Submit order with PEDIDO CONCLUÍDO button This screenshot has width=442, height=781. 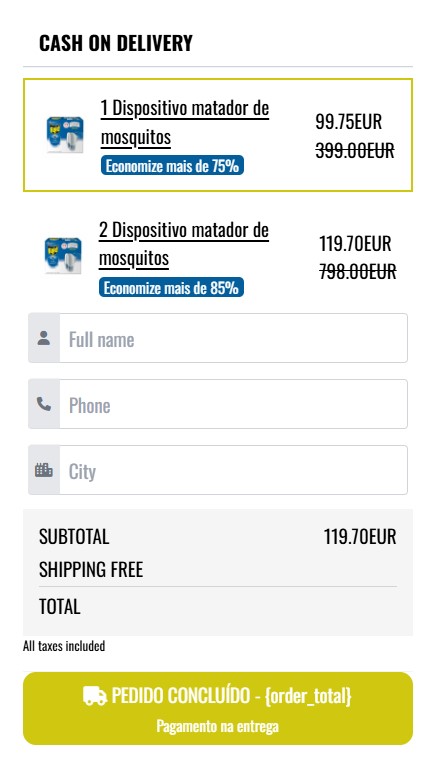click(218, 708)
